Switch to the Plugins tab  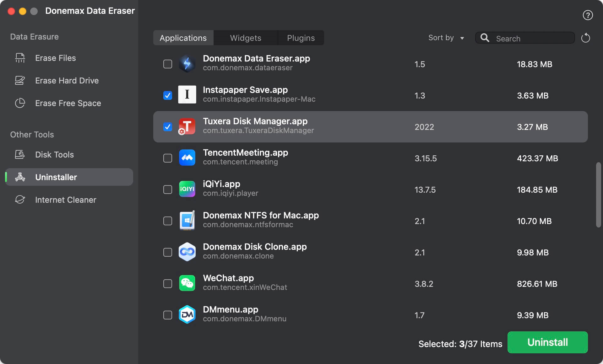click(x=301, y=38)
